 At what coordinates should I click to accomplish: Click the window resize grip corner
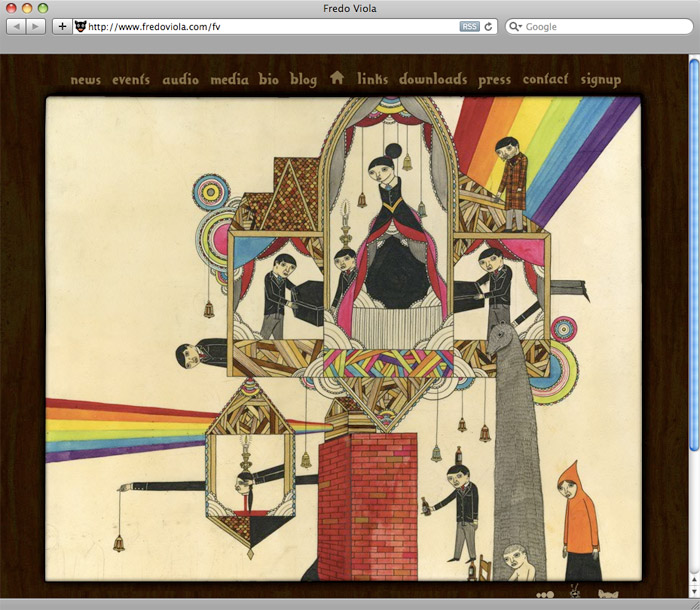[x=694, y=604]
